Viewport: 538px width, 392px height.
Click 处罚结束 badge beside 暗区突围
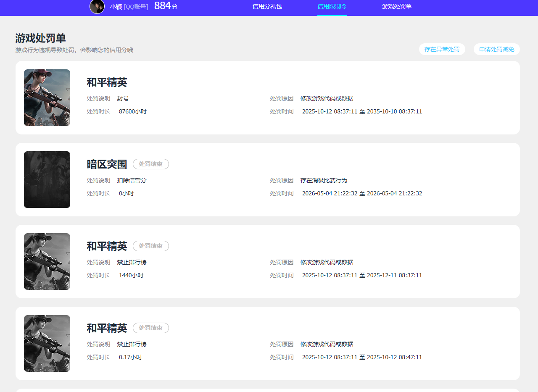click(151, 164)
